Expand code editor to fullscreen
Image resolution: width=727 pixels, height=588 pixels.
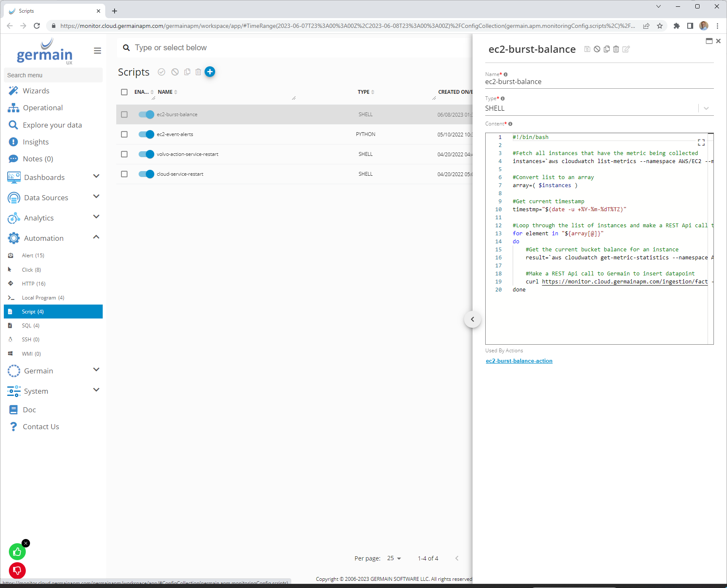[x=701, y=142]
